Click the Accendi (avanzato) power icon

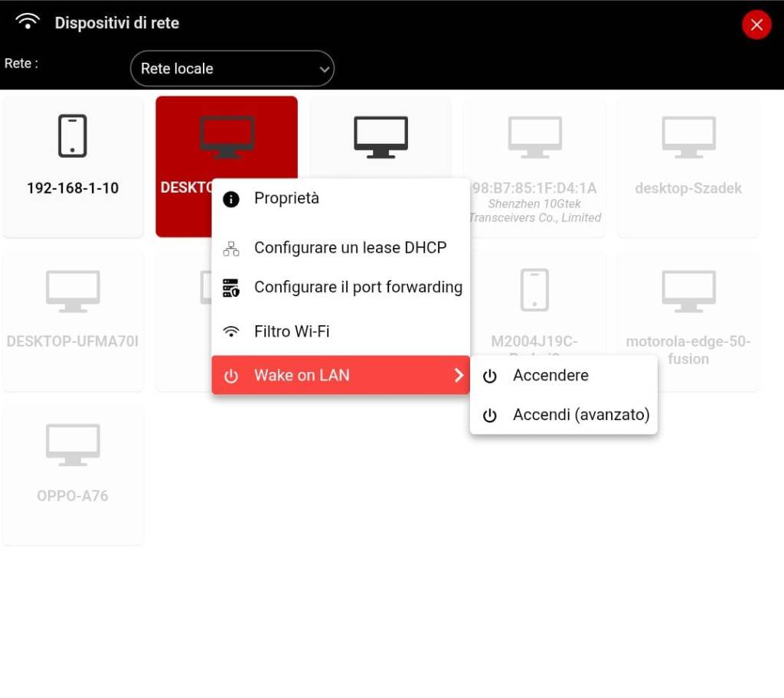click(x=489, y=416)
